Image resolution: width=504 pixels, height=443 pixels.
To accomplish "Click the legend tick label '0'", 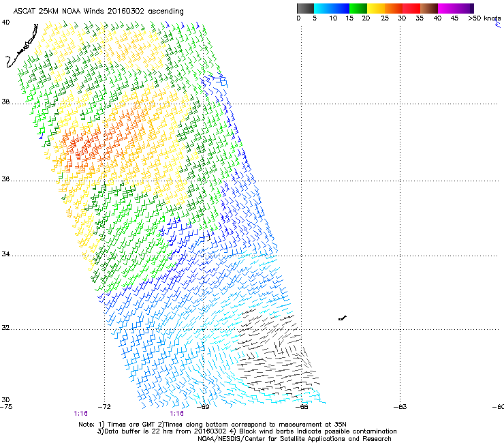I will click(298, 18).
